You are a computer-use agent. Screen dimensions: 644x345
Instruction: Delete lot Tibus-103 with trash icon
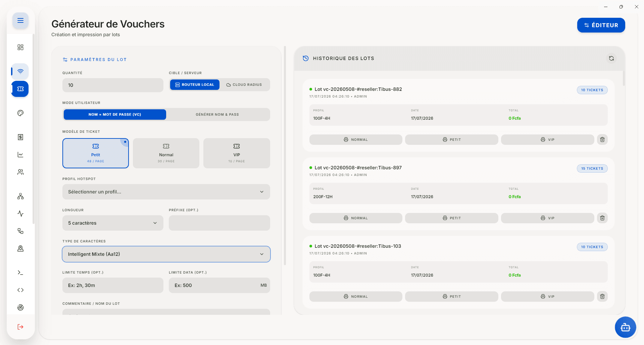tap(602, 296)
